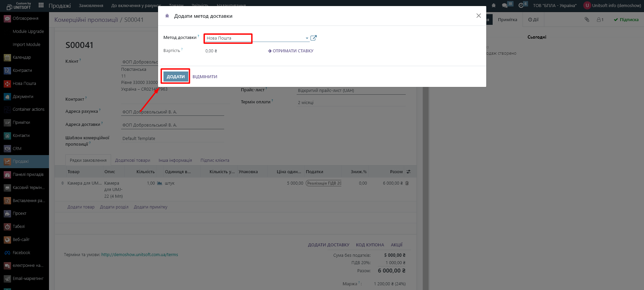The height and width of the screenshot is (290, 644).
Task: Open the Замовлення menu
Action: pyautogui.click(x=91, y=5)
